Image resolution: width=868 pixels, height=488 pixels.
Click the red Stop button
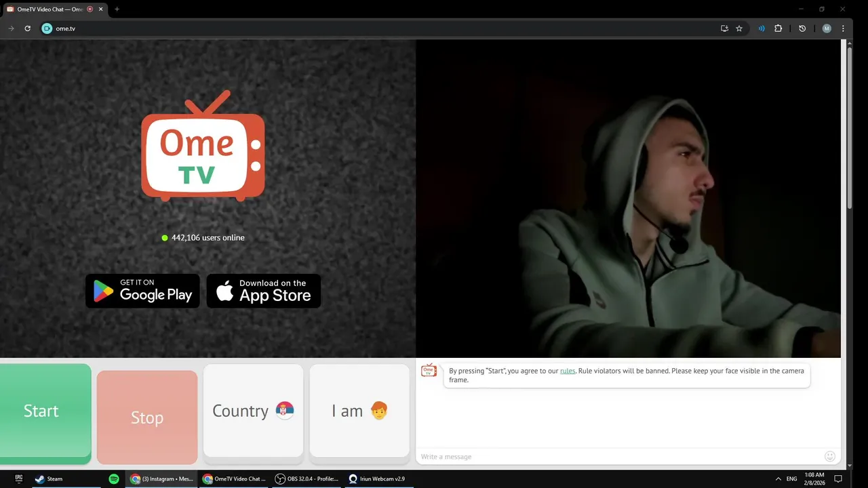(147, 418)
